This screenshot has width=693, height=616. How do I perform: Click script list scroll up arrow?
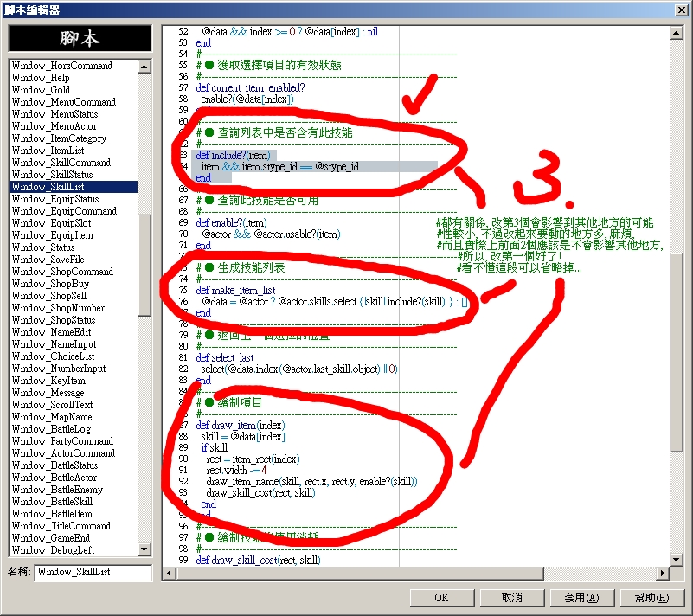144,67
